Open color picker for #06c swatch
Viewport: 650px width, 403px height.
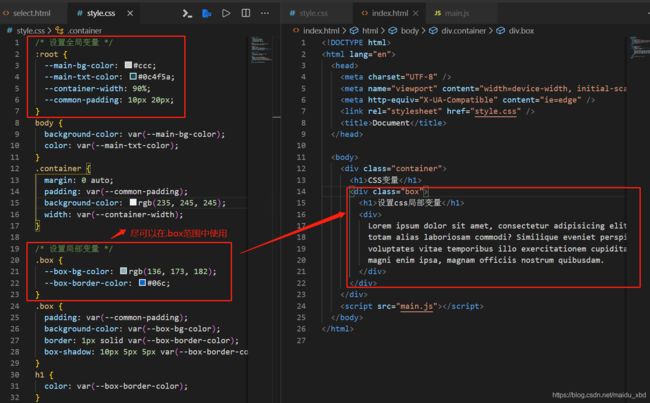point(142,282)
